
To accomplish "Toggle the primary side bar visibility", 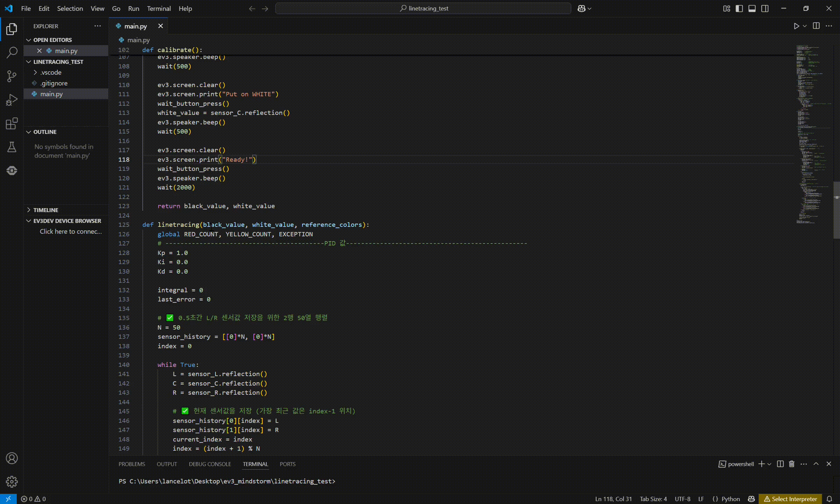I will point(739,8).
